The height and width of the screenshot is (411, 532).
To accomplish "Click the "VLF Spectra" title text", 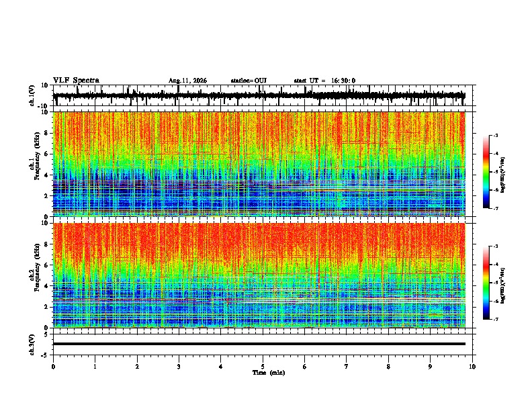I will click(x=76, y=81).
